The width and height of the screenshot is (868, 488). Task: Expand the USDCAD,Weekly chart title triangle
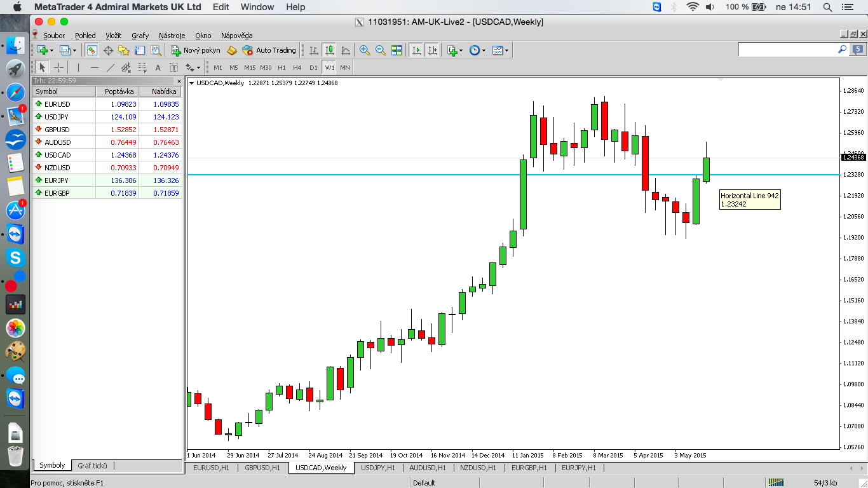(x=192, y=83)
